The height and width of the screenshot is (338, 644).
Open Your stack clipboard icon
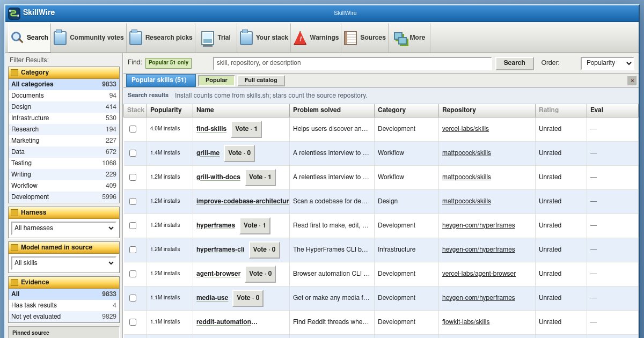point(246,38)
